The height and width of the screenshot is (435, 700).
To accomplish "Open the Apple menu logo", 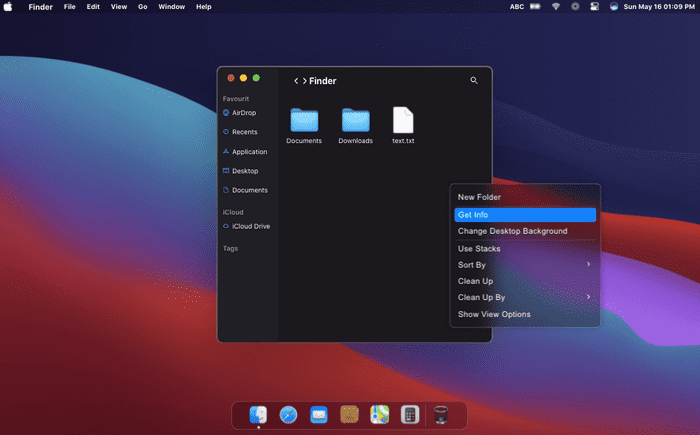I will [8, 7].
